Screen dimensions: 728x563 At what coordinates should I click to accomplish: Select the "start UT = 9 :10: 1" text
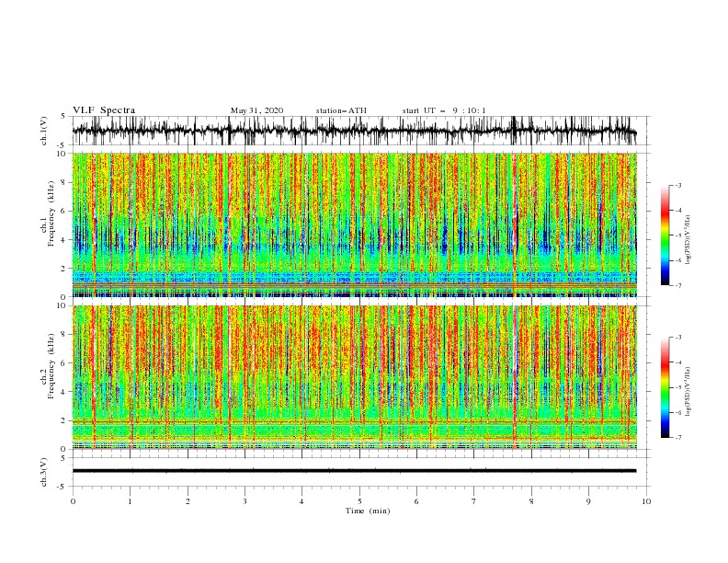(x=444, y=110)
